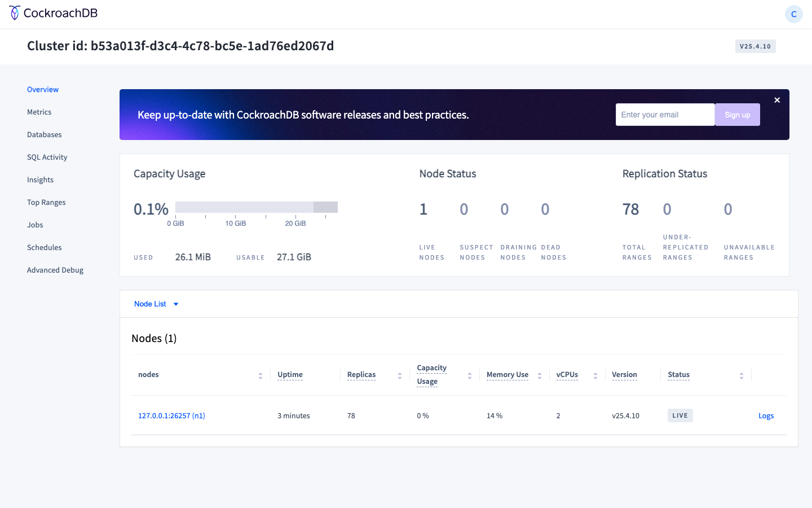Sort by Status using the sort arrows

(742, 375)
